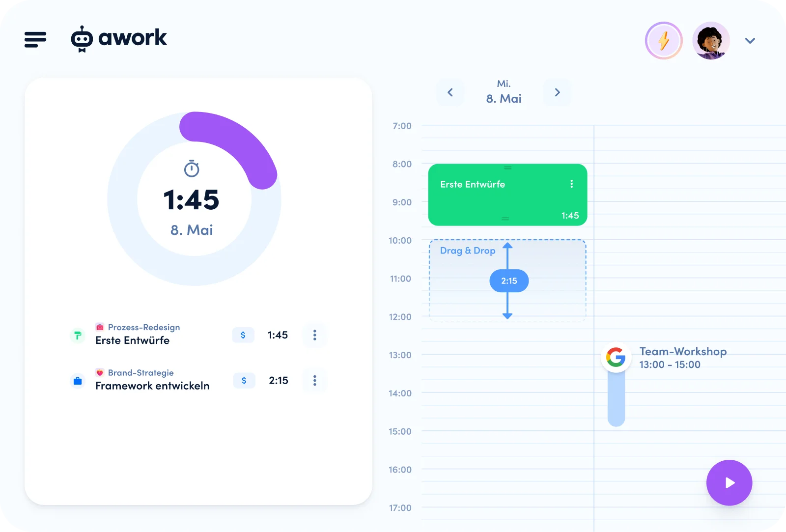Open the Brand-Strategie project link
The height and width of the screenshot is (532, 786).
pos(141,373)
